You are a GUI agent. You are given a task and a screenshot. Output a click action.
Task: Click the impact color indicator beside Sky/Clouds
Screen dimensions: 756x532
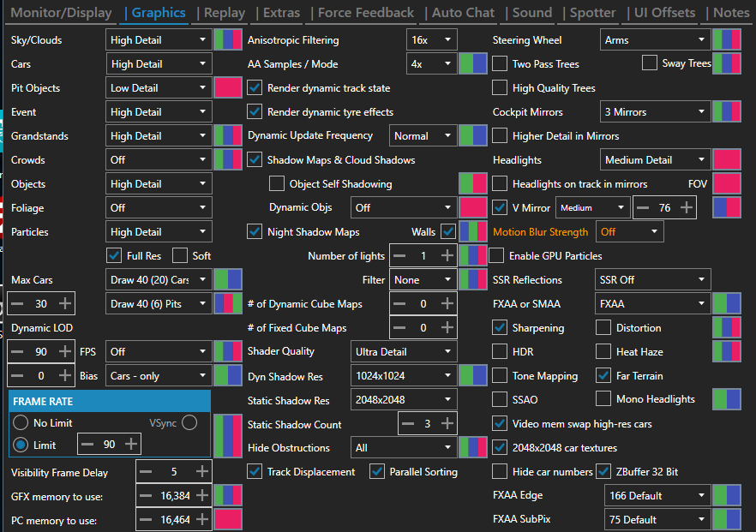228,40
